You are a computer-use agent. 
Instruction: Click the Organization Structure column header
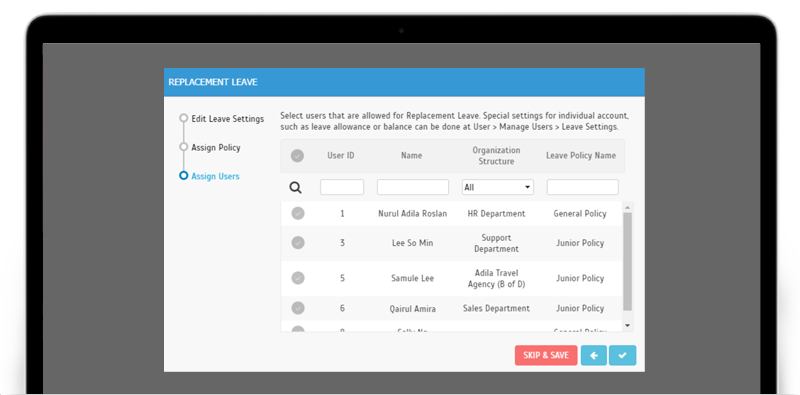496,156
